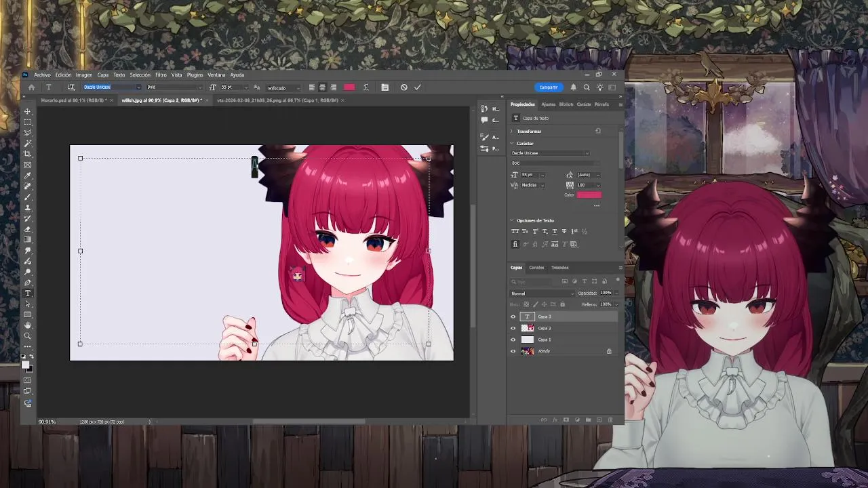Hide the Capa 3 text layer
868x488 pixels.
pyautogui.click(x=513, y=317)
